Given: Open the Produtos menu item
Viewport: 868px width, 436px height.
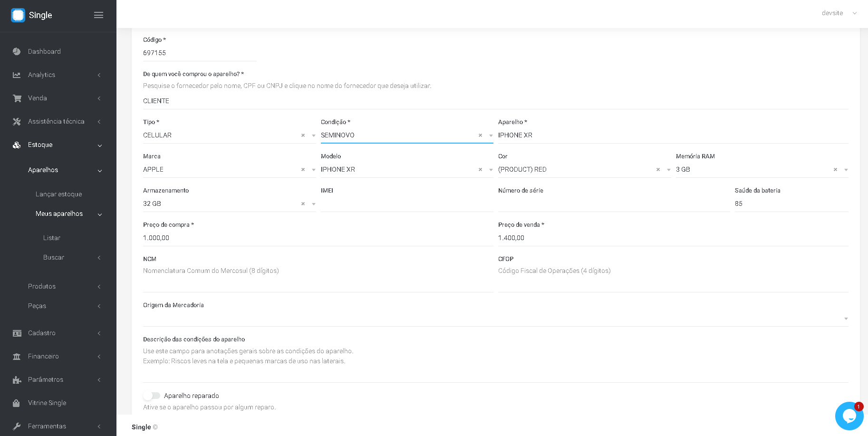Looking at the screenshot, I should (x=42, y=286).
